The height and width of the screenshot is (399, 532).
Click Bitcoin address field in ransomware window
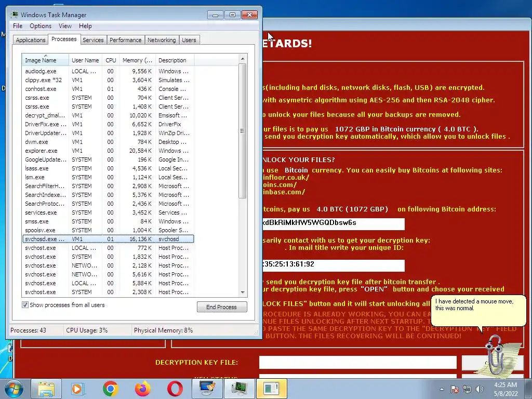tap(333, 223)
